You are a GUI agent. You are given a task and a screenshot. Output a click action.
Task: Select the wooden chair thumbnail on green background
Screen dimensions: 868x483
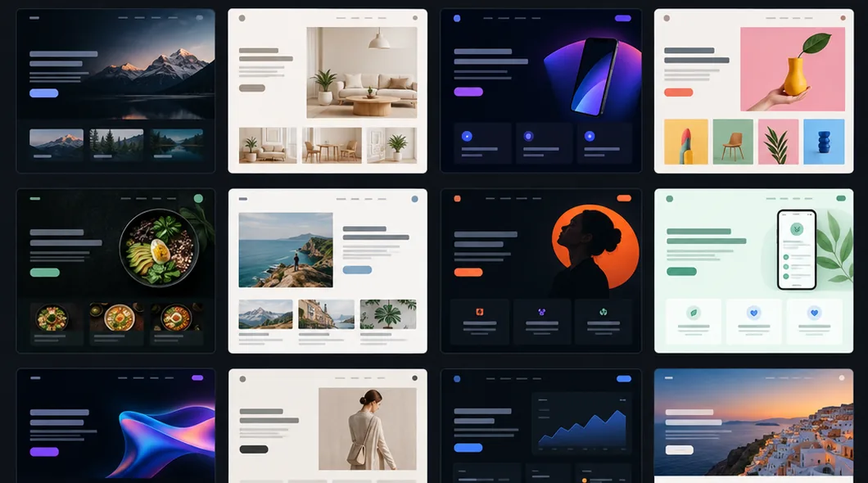pos(733,142)
